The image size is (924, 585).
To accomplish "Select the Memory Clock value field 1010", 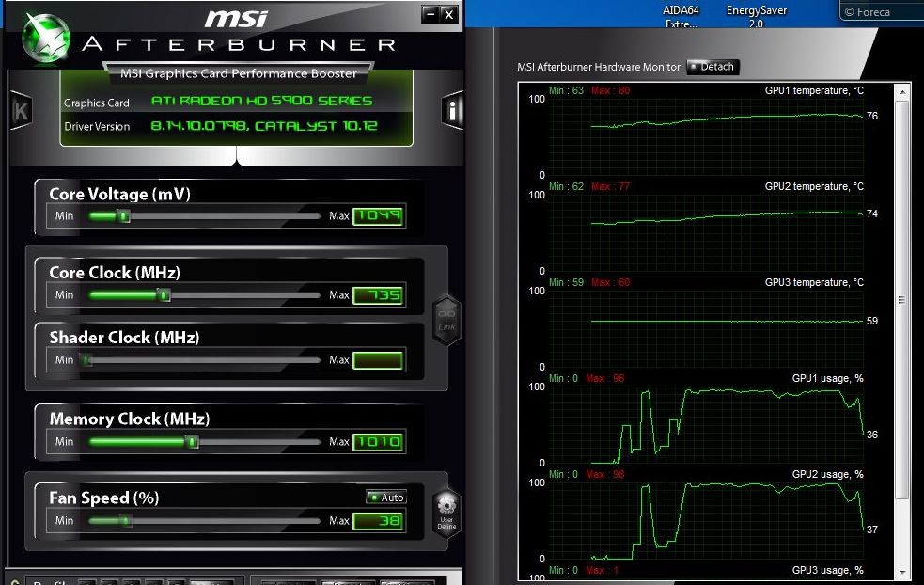I will click(378, 442).
